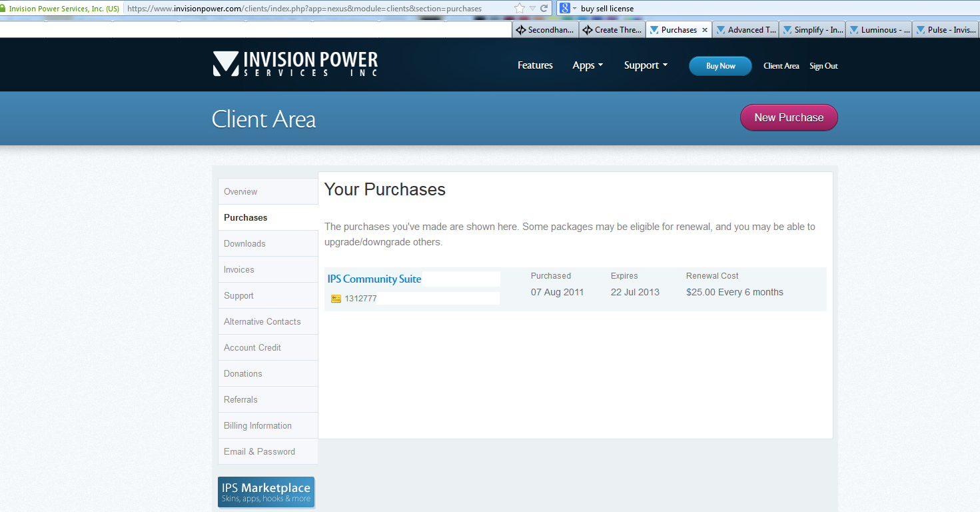Click the 'Client Area' page title
This screenshot has width=980, height=512.
coord(264,119)
